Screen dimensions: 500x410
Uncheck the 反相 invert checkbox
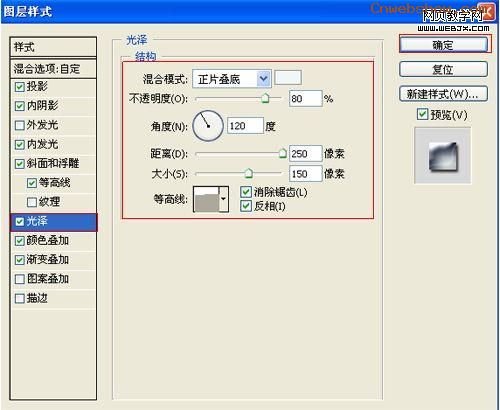(x=246, y=206)
